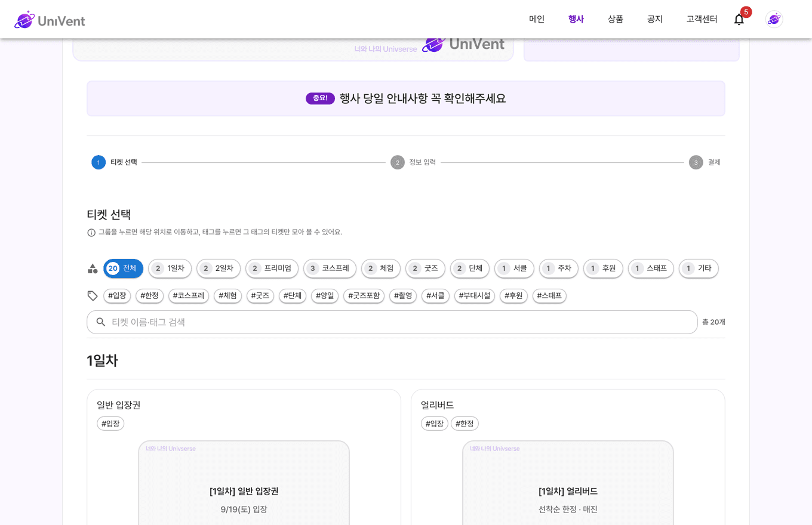Select the 굿즈 group chip
This screenshot has height=525, width=812.
click(425, 268)
